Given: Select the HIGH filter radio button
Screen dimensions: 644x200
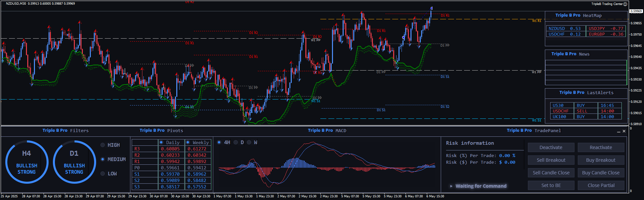Looking at the screenshot, I should [x=103, y=145].
